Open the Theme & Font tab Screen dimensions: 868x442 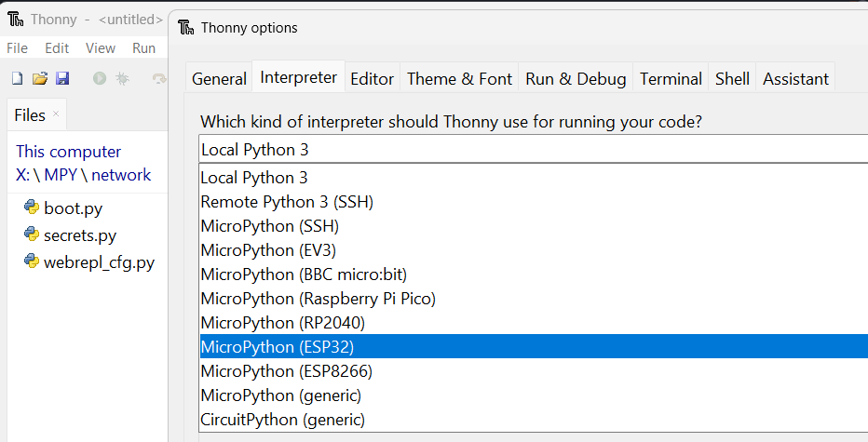tap(459, 79)
